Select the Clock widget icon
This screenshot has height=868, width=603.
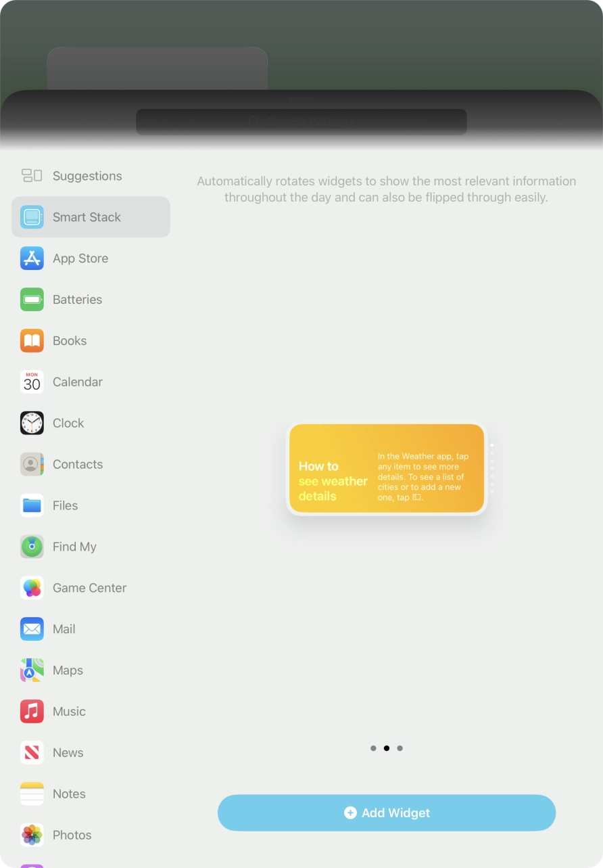coord(32,423)
